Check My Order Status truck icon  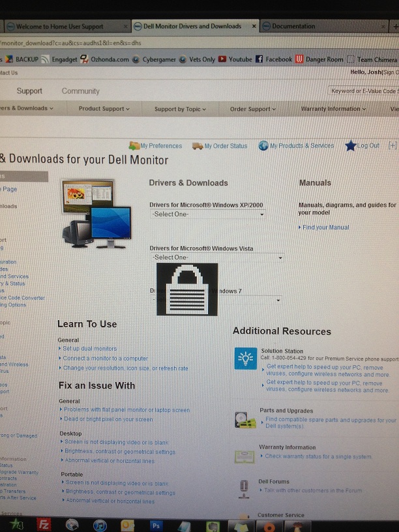pos(198,146)
